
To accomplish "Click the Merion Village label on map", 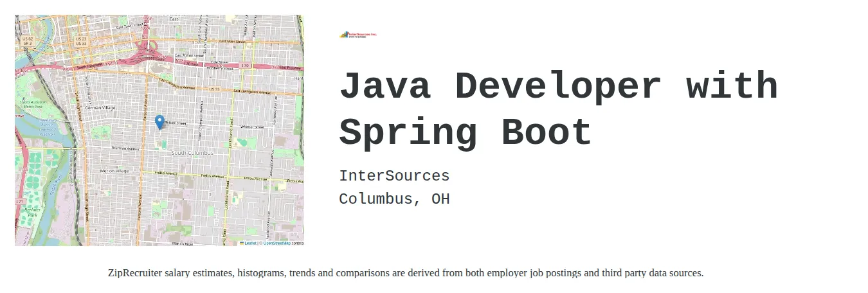I will point(114,171).
